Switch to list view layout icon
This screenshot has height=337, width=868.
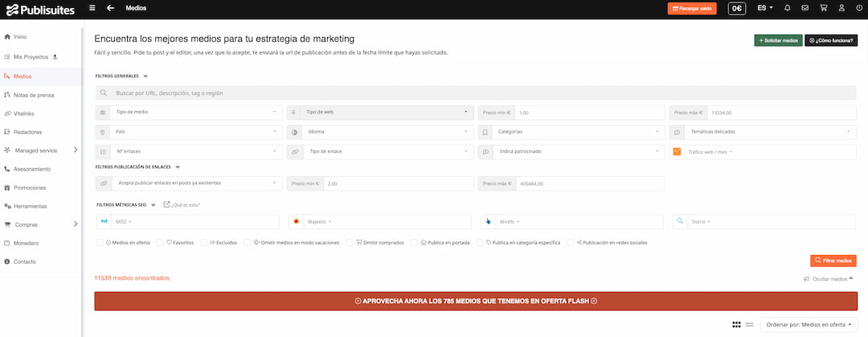pos(749,324)
